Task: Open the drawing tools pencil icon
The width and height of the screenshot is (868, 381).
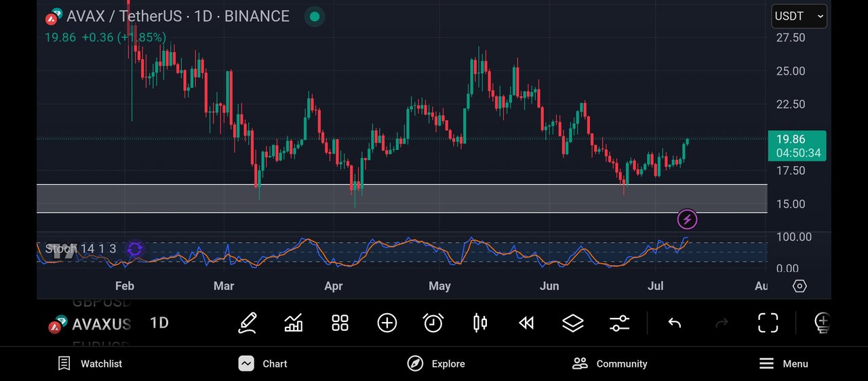Action: [x=248, y=323]
